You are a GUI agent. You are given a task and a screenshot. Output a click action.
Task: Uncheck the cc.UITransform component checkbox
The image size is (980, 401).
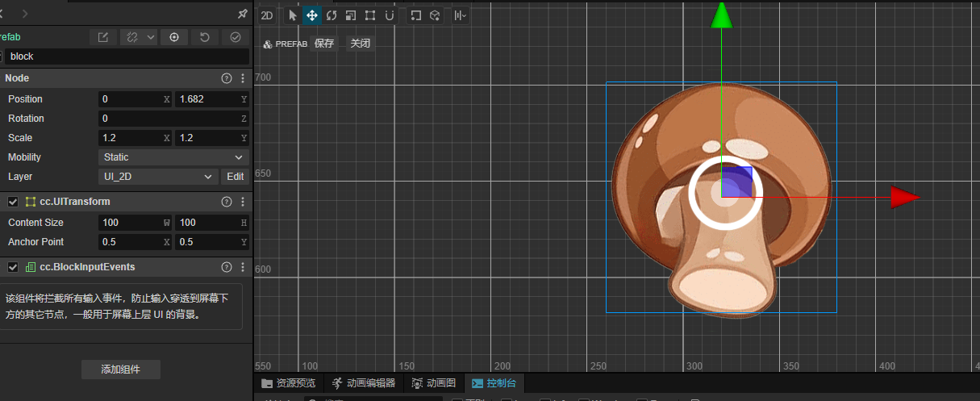13,202
